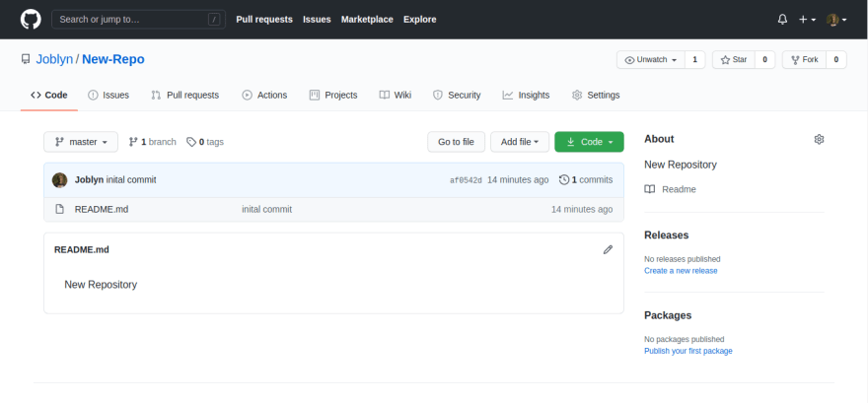Open the Readme link in About section

(x=671, y=189)
